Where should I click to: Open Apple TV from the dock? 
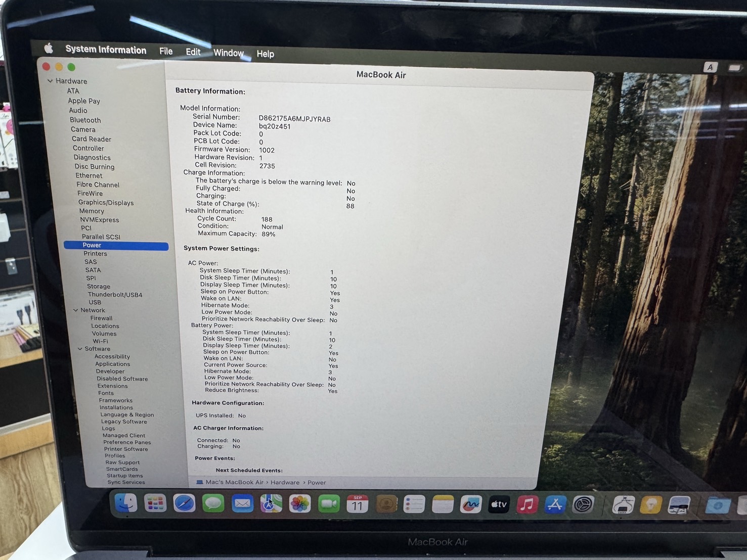pos(499,504)
